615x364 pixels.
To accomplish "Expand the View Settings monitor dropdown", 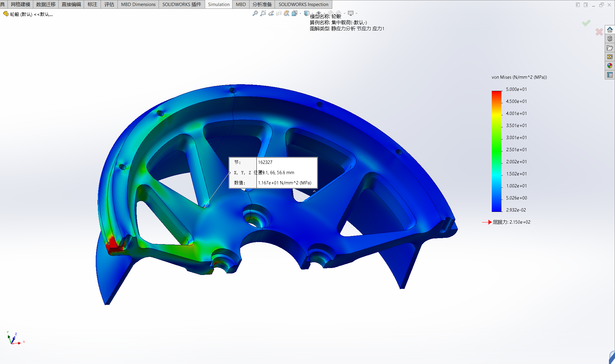I will 357,13.
